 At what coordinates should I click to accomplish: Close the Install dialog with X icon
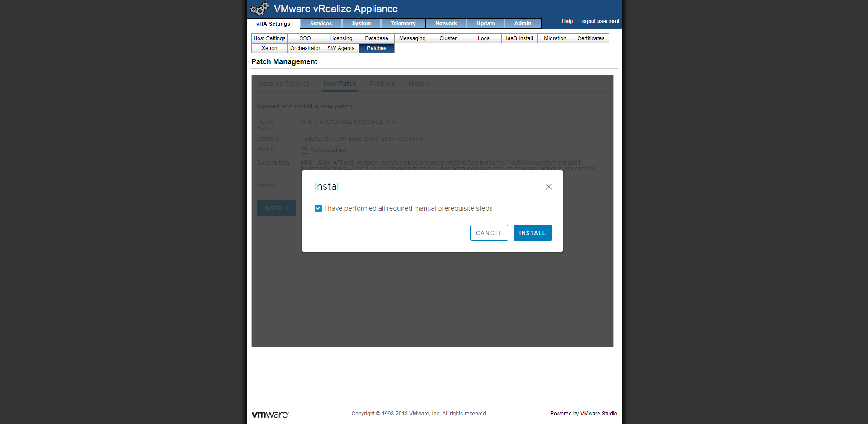[x=548, y=187]
